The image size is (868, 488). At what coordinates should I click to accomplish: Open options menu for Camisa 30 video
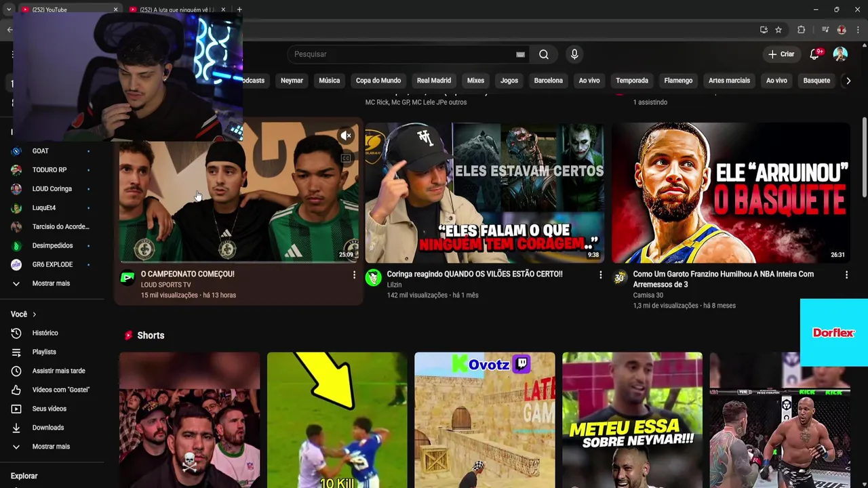coord(846,274)
